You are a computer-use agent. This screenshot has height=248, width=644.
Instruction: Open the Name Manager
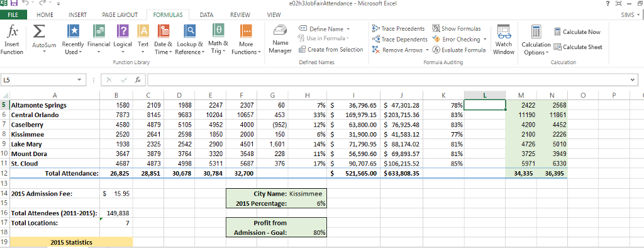coord(280,40)
